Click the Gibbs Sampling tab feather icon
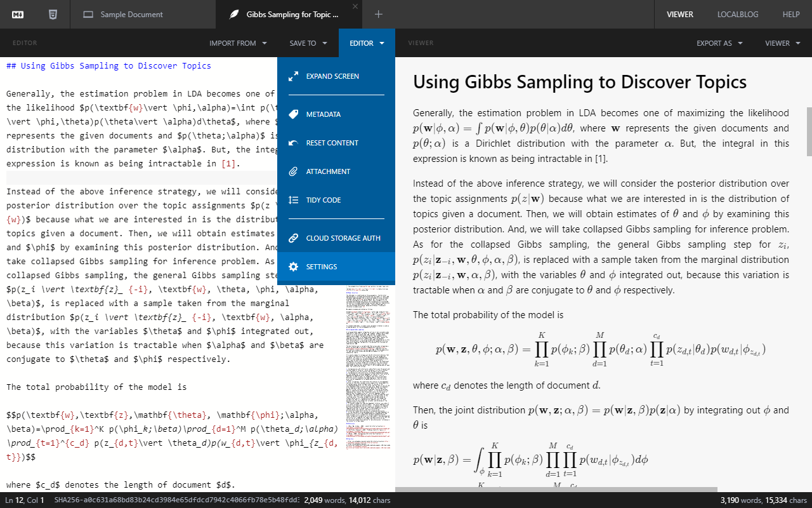The height and width of the screenshot is (508, 812). [234, 14]
